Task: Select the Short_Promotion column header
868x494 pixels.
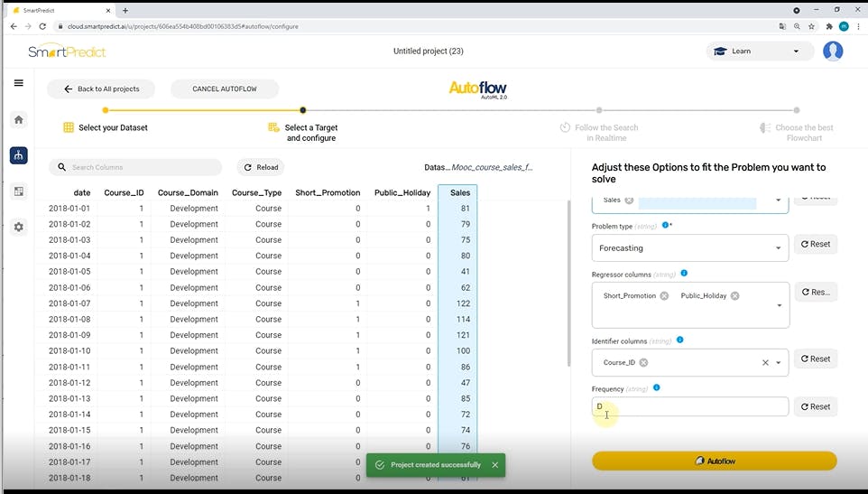Action: (328, 192)
